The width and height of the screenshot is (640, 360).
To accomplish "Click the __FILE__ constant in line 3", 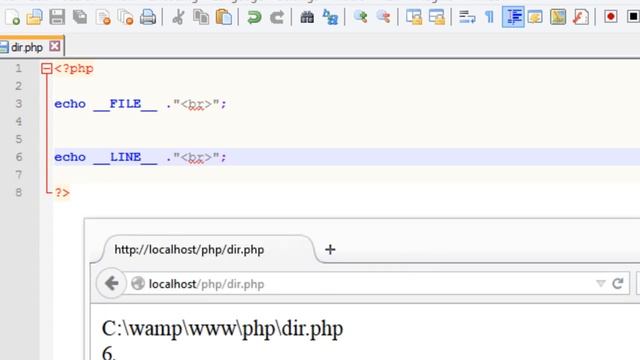I will pyautogui.click(x=125, y=104).
